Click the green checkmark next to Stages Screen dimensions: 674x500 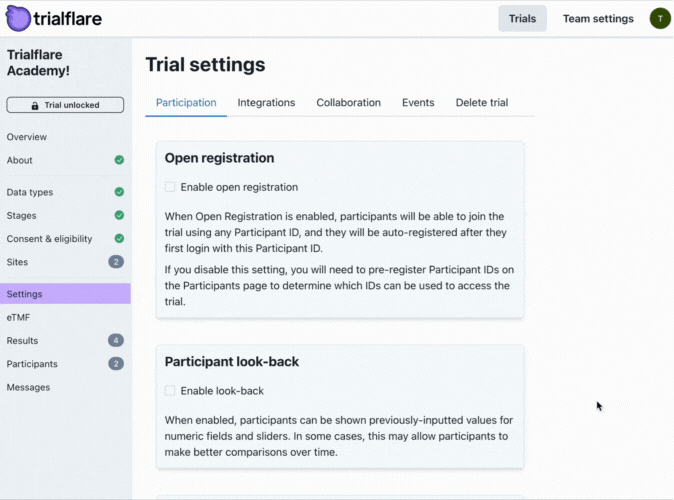point(119,215)
